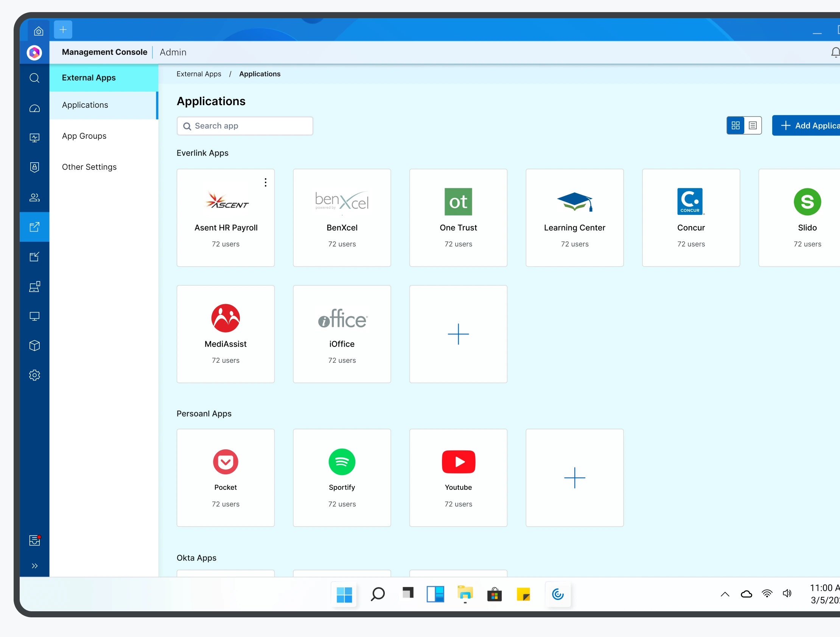Open the BenXcel app card
The image size is (840, 637).
tap(342, 218)
